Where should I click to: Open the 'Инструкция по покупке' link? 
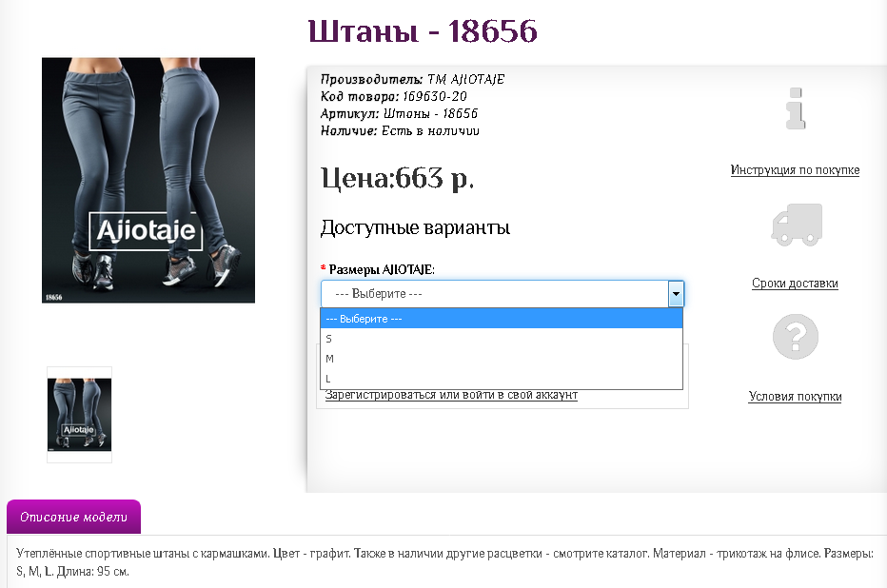click(x=795, y=170)
